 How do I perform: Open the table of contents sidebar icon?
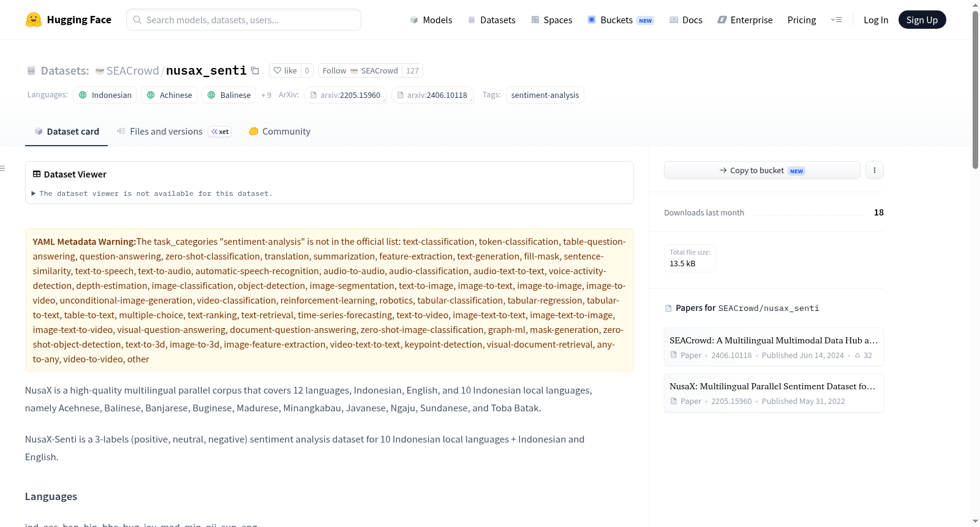tap(3, 168)
